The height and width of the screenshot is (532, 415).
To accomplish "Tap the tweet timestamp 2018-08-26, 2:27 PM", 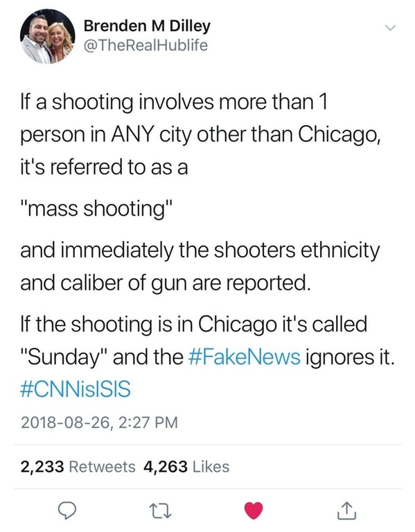I will tap(99, 422).
